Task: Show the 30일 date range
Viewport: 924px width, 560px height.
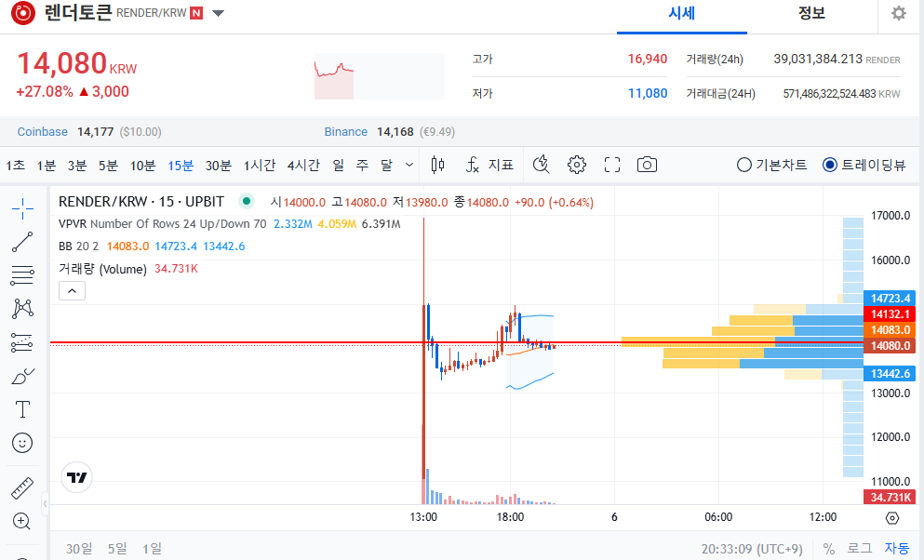Action: pyautogui.click(x=79, y=549)
